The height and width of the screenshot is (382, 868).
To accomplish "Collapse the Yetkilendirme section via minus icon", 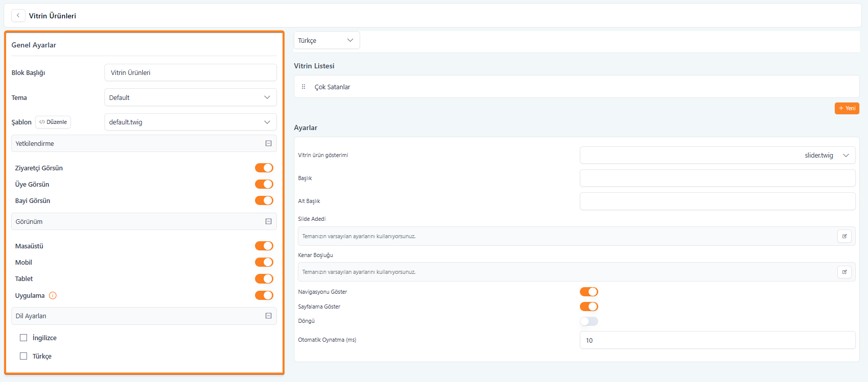I will tap(268, 143).
